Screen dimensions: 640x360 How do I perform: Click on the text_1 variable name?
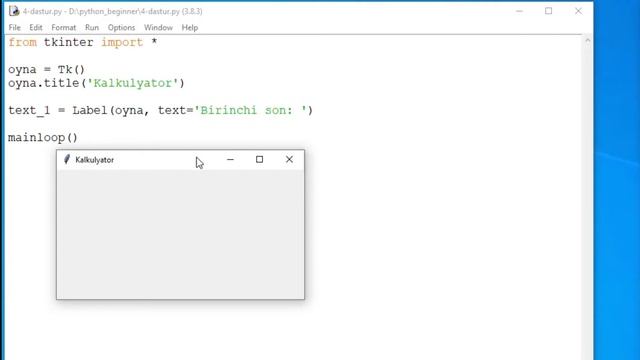coord(29,111)
